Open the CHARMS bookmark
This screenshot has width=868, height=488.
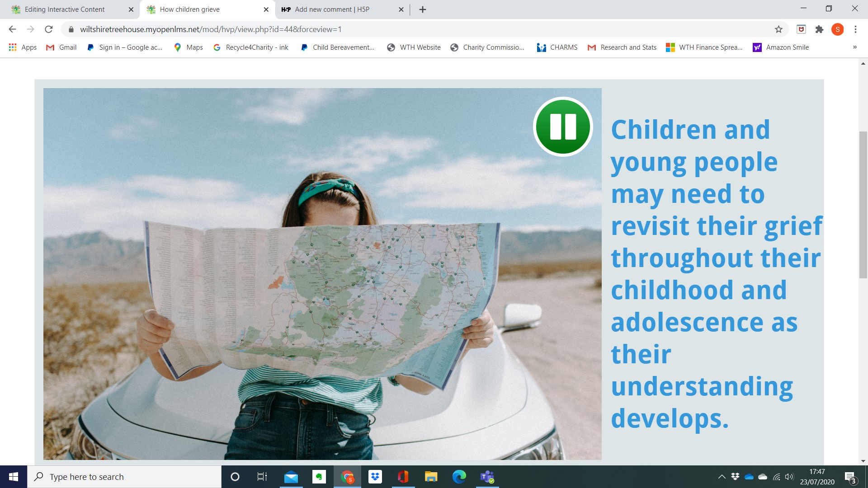(x=557, y=47)
